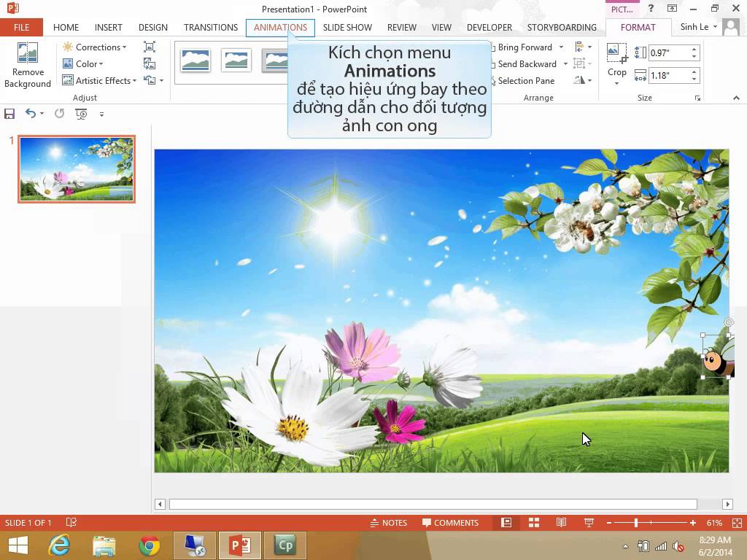Start Slide Show from status bar
Image resolution: width=747 pixels, height=560 pixels.
tap(589, 522)
